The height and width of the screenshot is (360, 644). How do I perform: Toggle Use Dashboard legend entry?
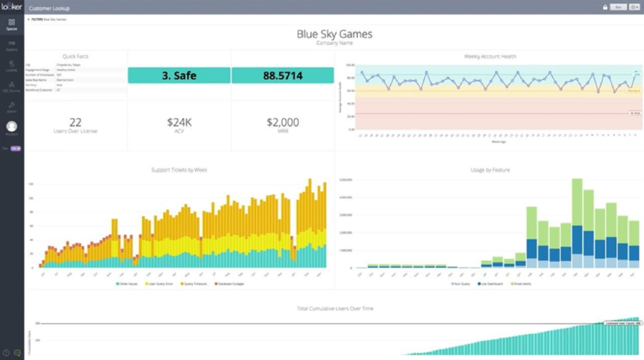[x=490, y=284]
